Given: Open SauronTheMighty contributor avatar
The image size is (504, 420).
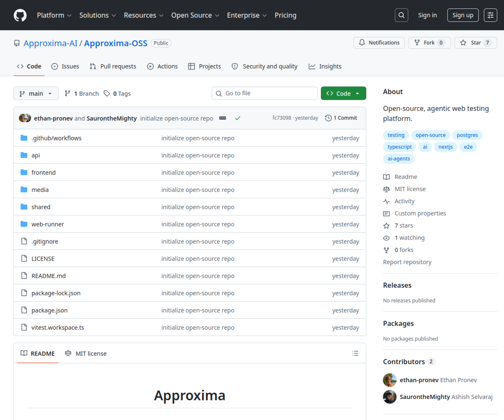Looking at the screenshot, I should click(x=390, y=397).
